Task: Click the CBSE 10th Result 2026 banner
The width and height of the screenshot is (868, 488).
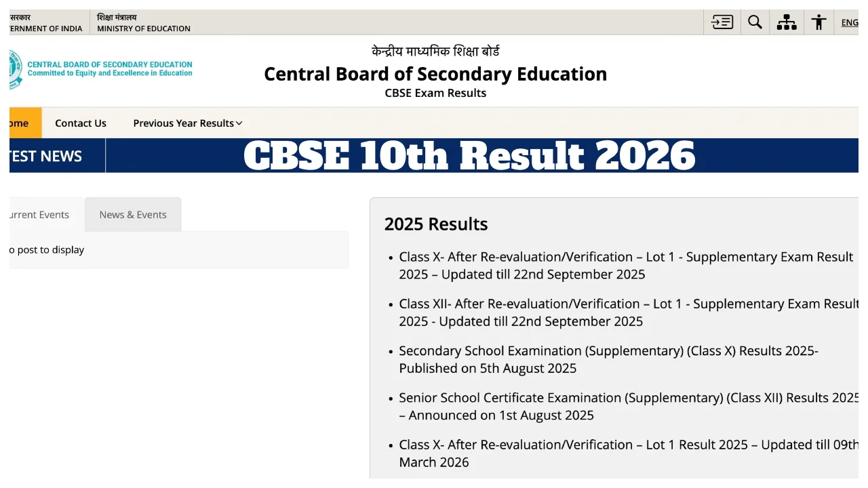Action: 469,156
